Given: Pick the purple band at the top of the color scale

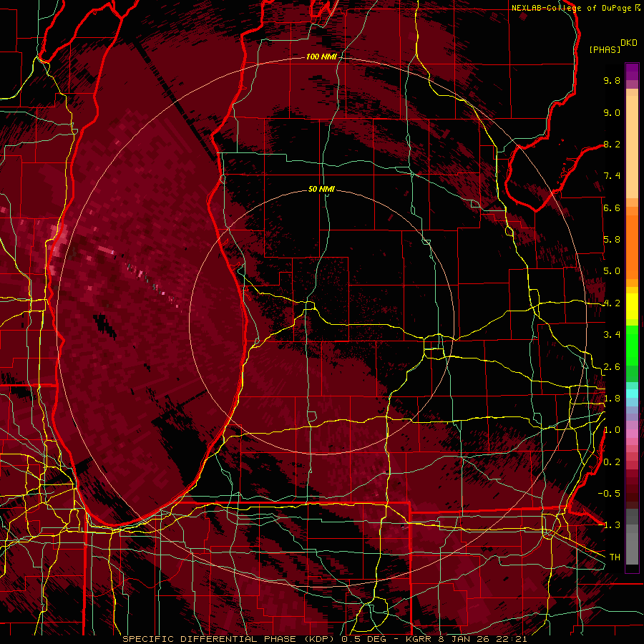Looking at the screenshot, I should tap(632, 72).
